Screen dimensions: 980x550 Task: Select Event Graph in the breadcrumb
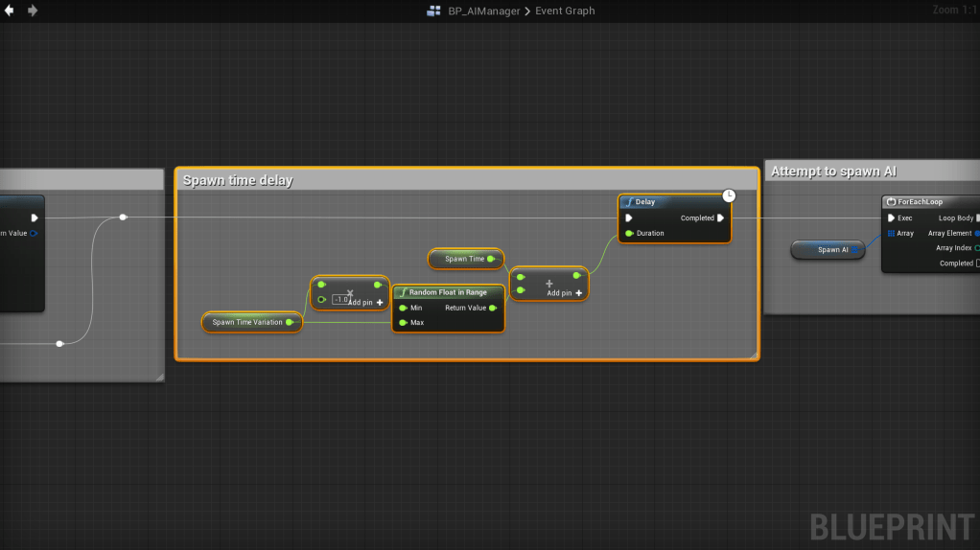(x=565, y=11)
